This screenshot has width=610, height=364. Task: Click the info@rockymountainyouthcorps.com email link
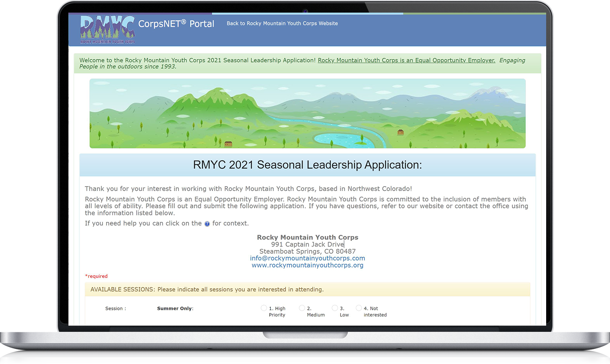tap(307, 258)
